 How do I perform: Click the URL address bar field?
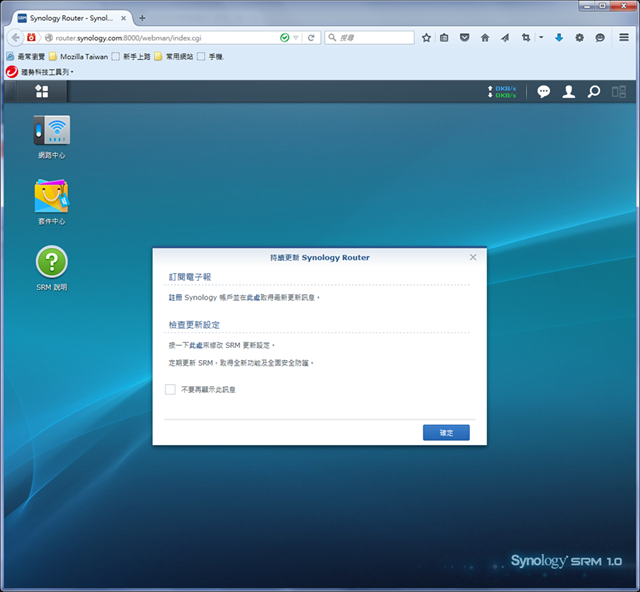coord(163,38)
